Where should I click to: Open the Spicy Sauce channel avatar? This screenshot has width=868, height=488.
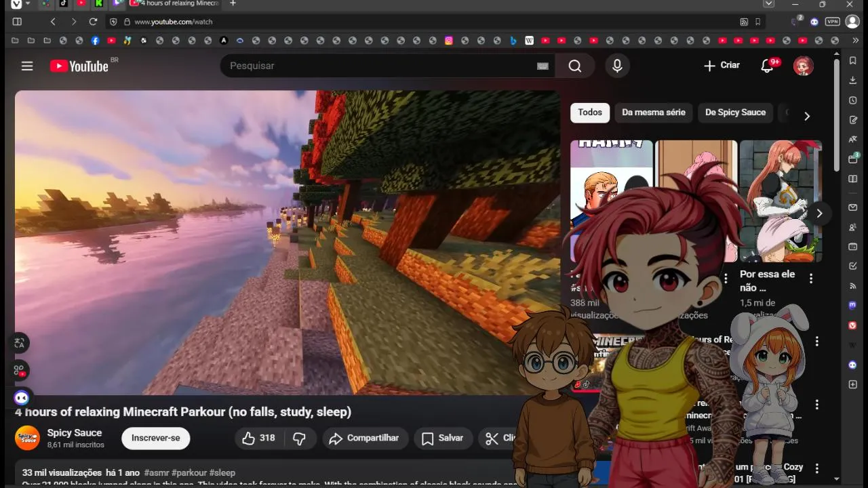click(28, 438)
